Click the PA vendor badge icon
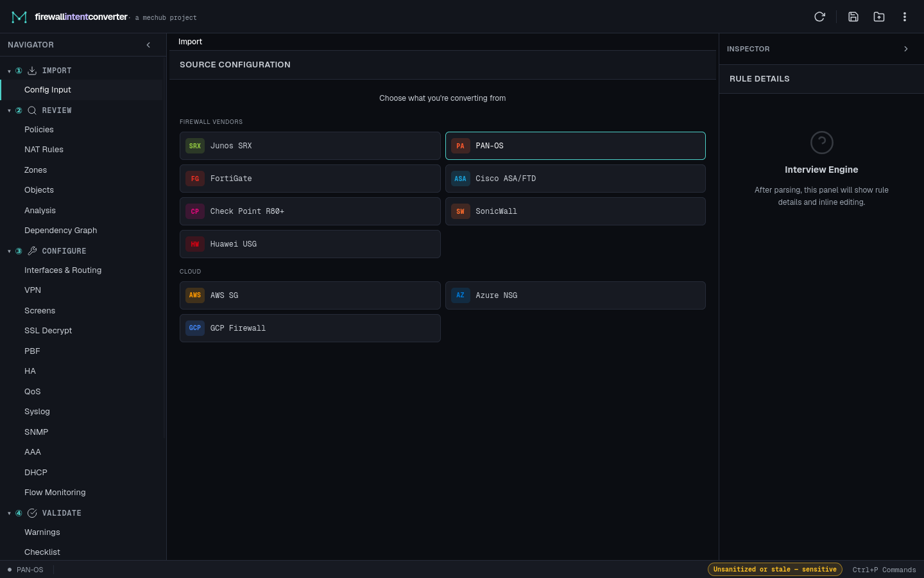 click(x=461, y=146)
